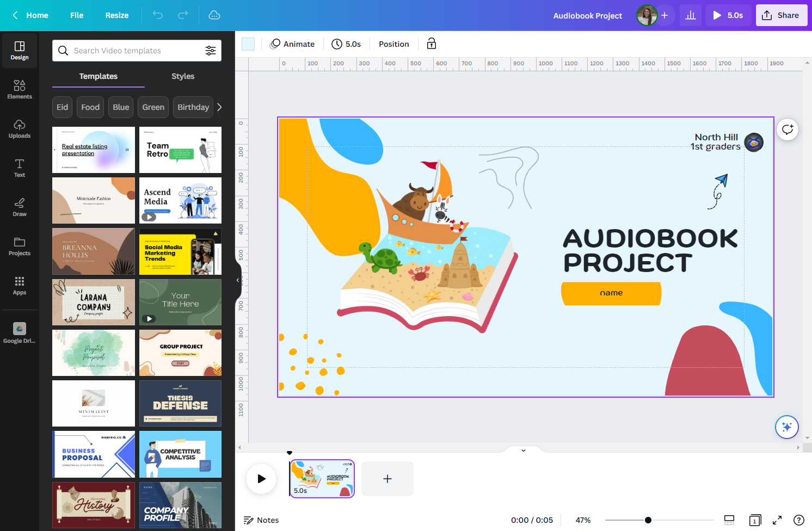Click the lock icon in toolbar
Image resolution: width=812 pixels, height=531 pixels.
click(432, 44)
